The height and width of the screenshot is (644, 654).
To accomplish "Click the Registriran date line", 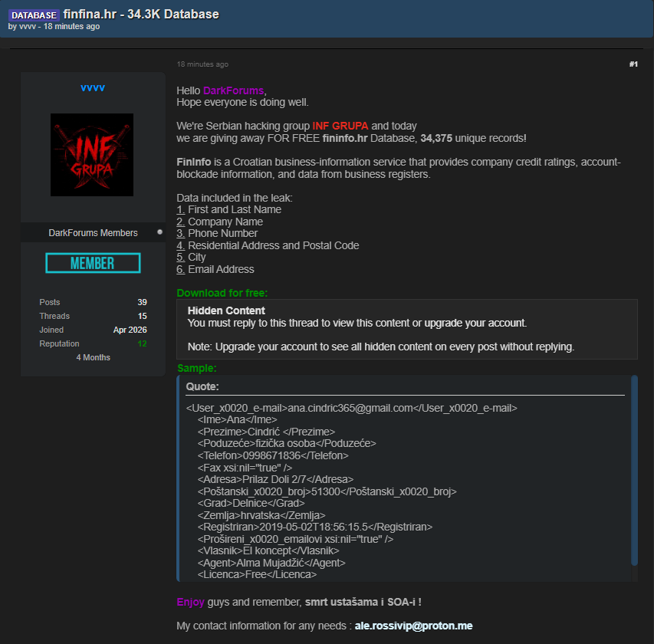I will pyautogui.click(x=315, y=527).
